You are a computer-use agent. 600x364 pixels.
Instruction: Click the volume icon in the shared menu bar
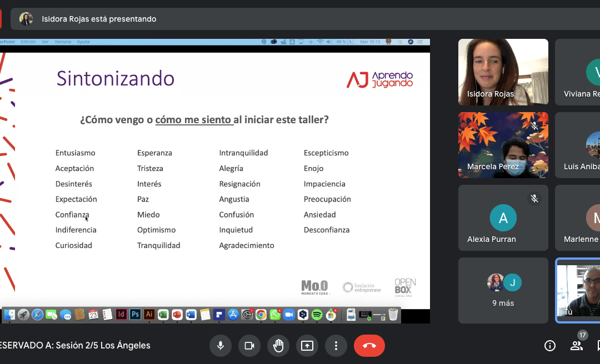click(329, 42)
